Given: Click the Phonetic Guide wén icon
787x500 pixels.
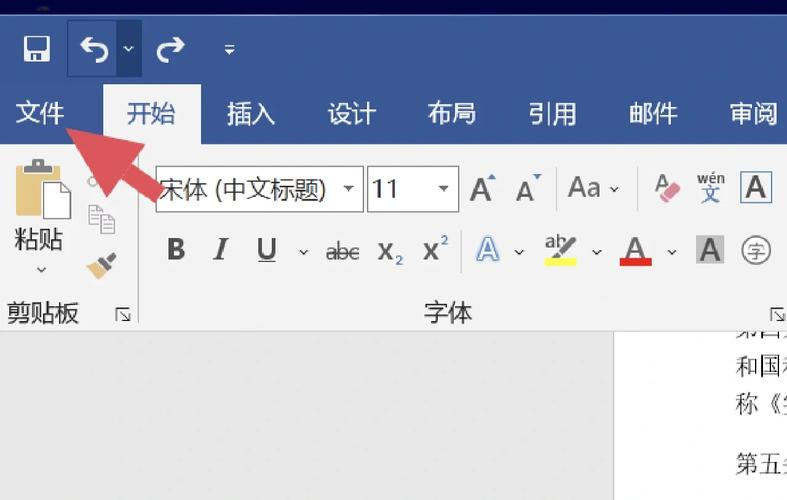Looking at the screenshot, I should (711, 188).
